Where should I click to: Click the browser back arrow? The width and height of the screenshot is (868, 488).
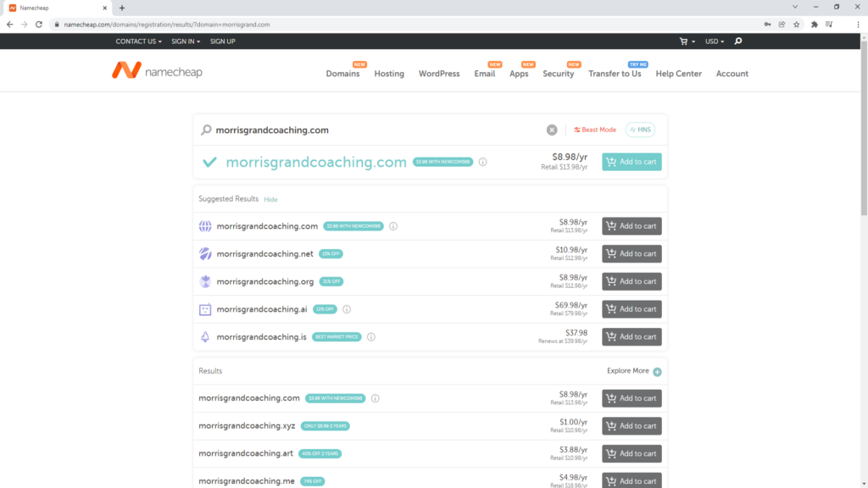click(x=10, y=25)
